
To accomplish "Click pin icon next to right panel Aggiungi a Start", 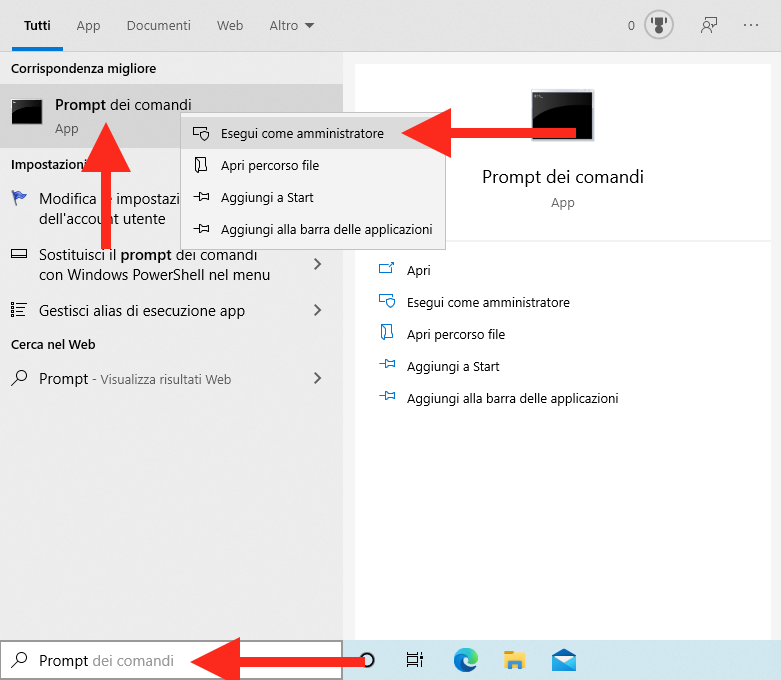I will click(387, 364).
